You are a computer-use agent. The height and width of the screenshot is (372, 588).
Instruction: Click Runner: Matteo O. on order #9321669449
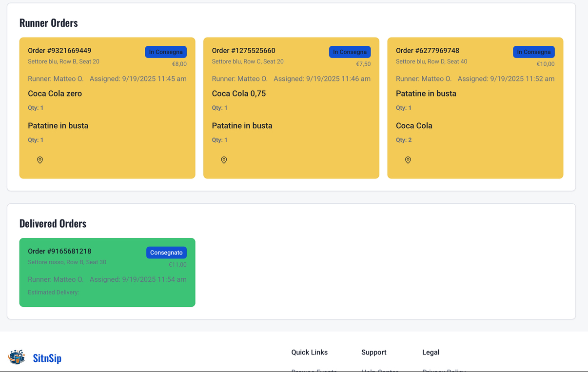[x=56, y=78]
